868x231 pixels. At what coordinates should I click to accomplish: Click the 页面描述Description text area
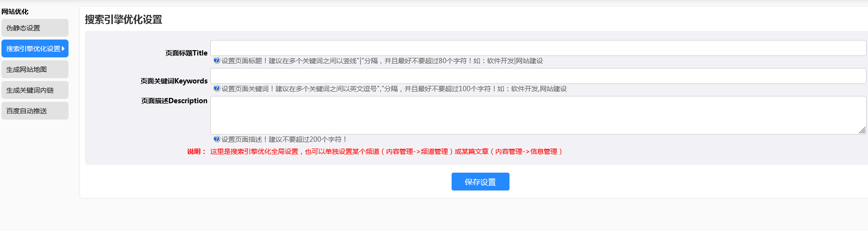(538, 115)
